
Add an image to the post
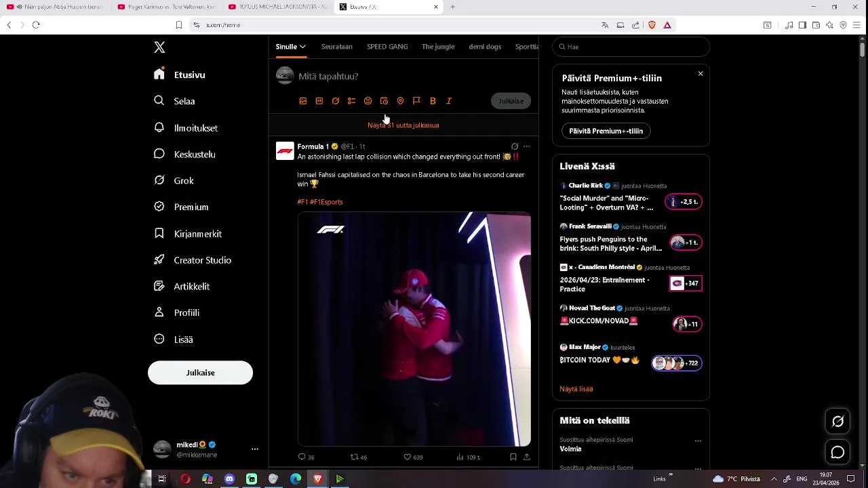[x=303, y=101]
